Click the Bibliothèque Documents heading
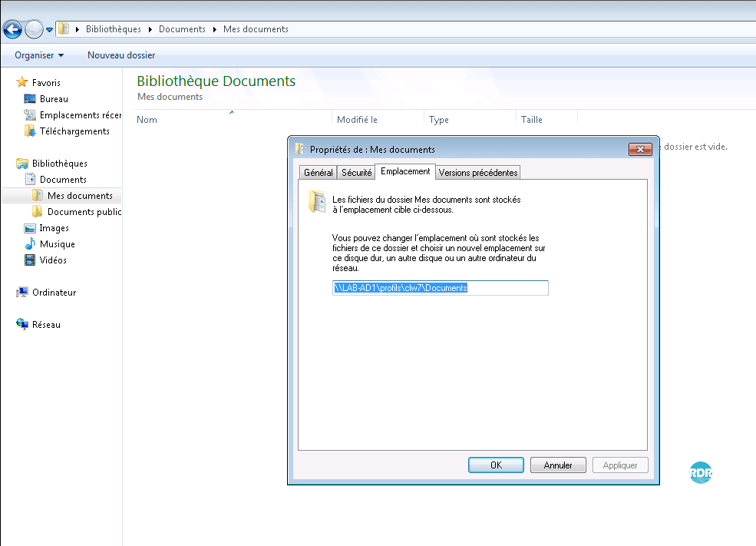Viewport: 756px width, 546px height. click(216, 81)
